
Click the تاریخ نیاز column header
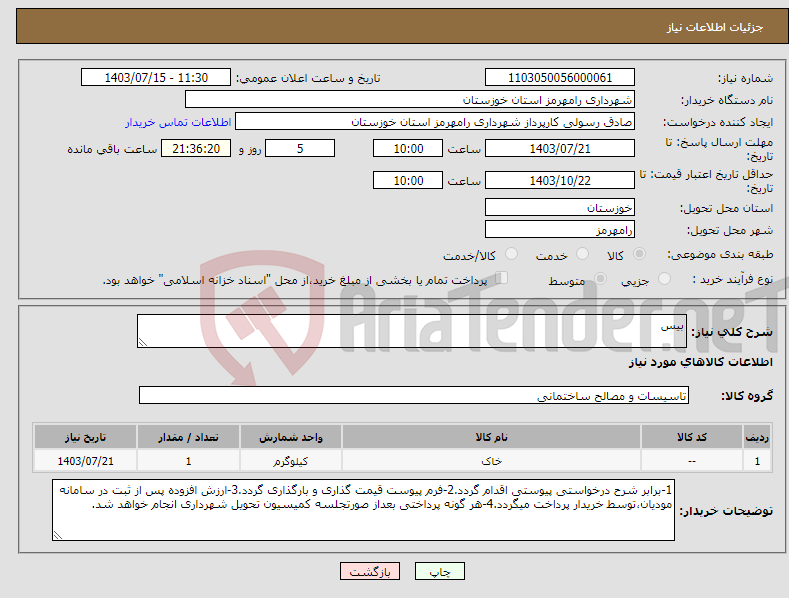(86, 437)
